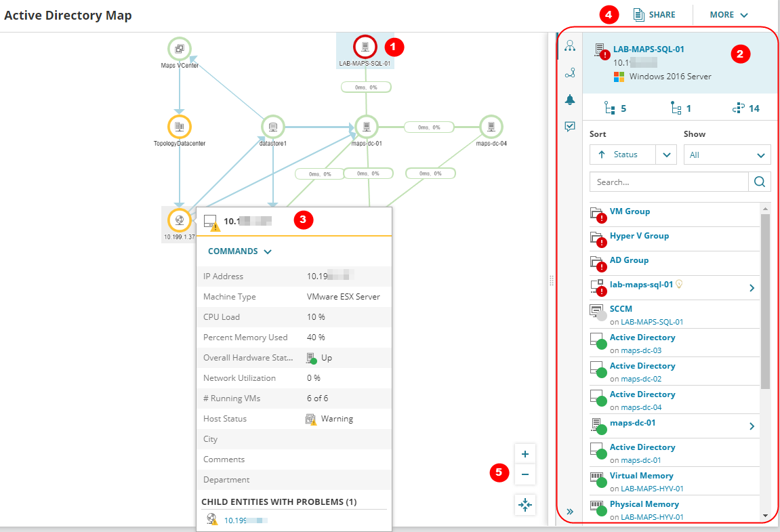The height and width of the screenshot is (532, 780).
Task: Expand the lab-maps-sql-01 list entry arrow
Action: tap(752, 288)
